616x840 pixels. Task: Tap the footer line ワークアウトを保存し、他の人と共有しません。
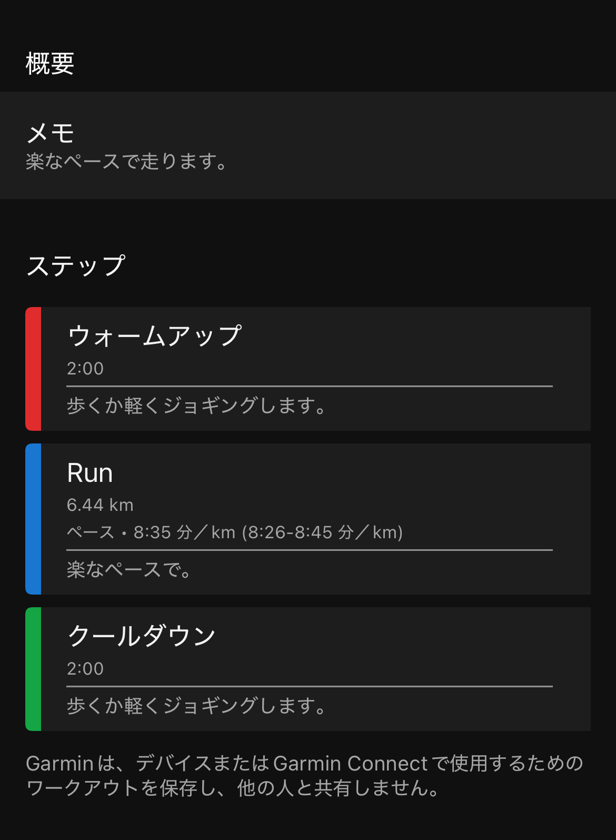point(233,788)
